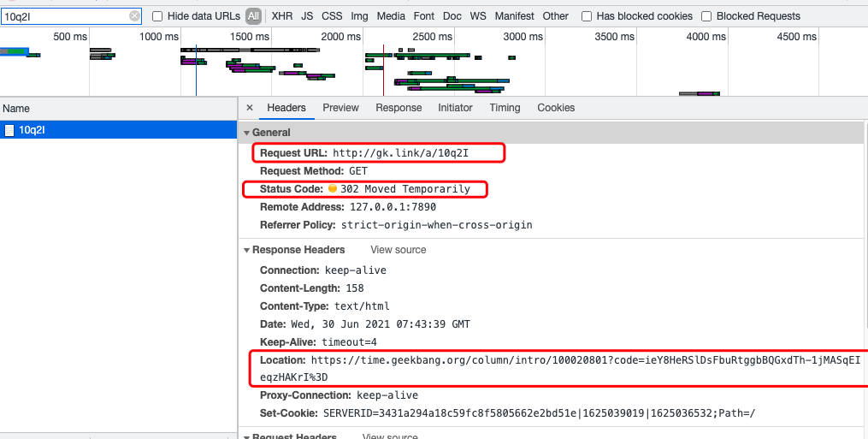Filter requests by XHR type
The height and width of the screenshot is (439, 868).
[x=281, y=16]
